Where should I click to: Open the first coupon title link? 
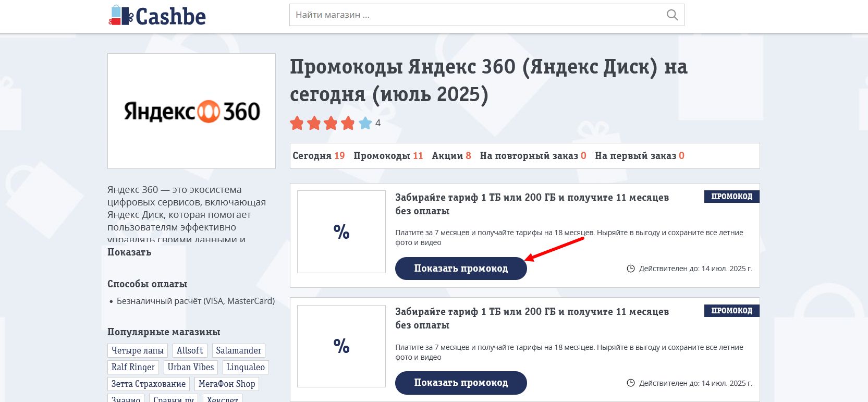click(532, 204)
